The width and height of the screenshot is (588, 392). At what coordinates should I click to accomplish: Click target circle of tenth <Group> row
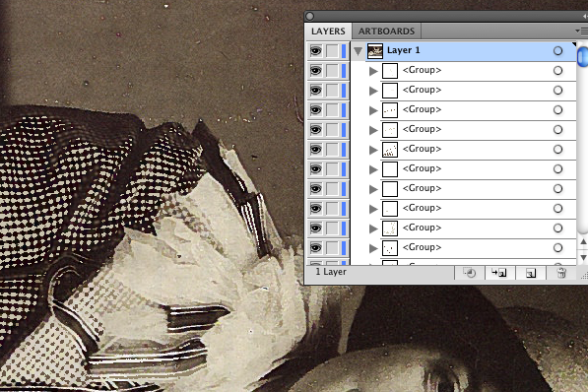pos(557,247)
